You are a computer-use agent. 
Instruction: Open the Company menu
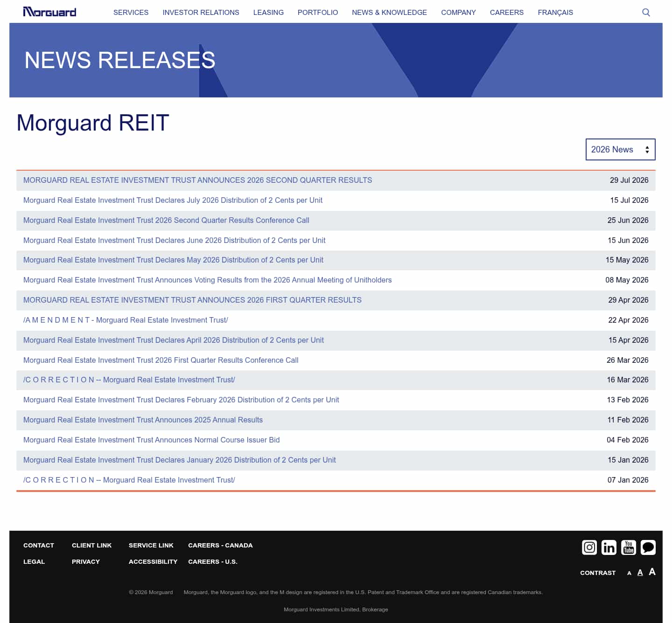pyautogui.click(x=458, y=13)
